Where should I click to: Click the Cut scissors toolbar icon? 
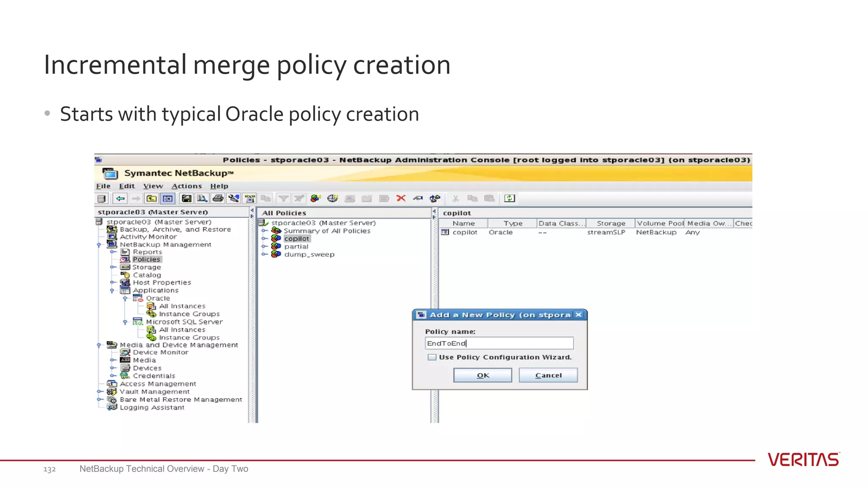(x=456, y=198)
